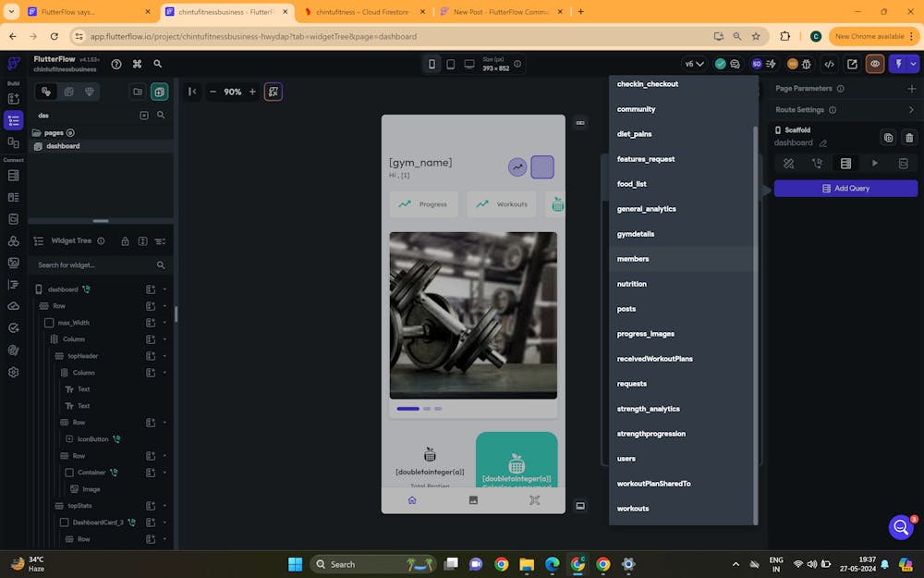
Task: Click Add Query button
Action: click(x=845, y=188)
